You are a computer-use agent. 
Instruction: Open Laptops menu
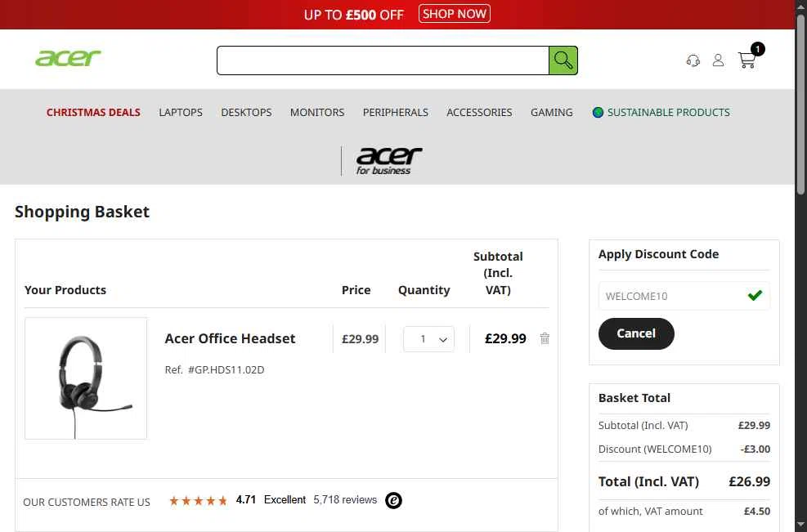point(181,112)
